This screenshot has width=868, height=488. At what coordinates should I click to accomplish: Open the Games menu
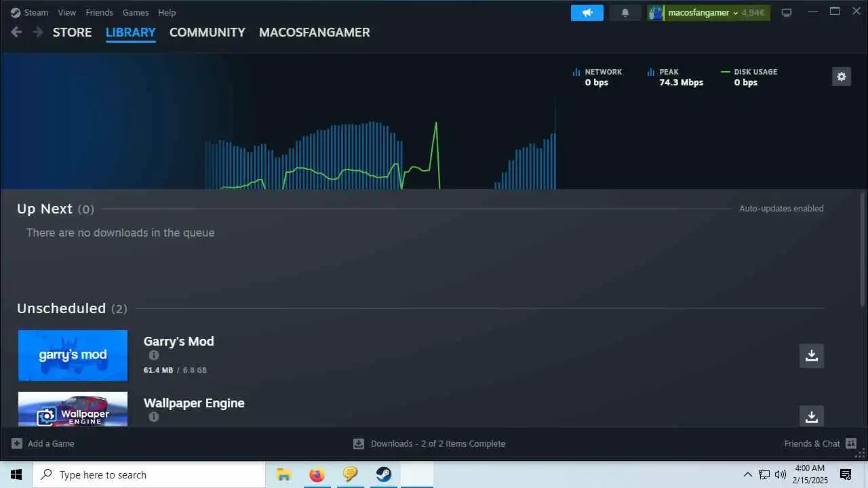point(136,12)
